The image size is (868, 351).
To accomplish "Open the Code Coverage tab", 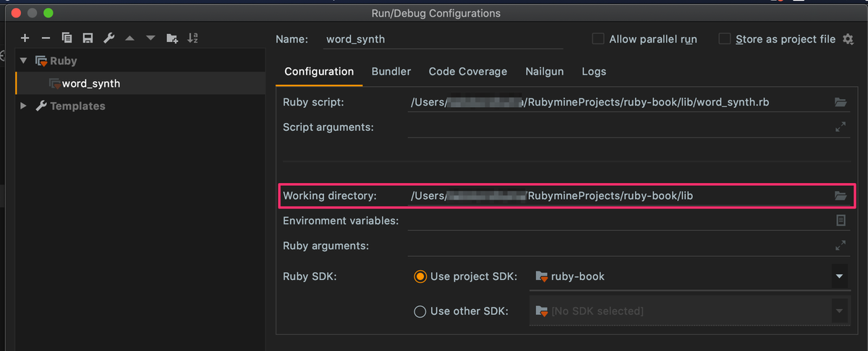I will pyautogui.click(x=468, y=72).
